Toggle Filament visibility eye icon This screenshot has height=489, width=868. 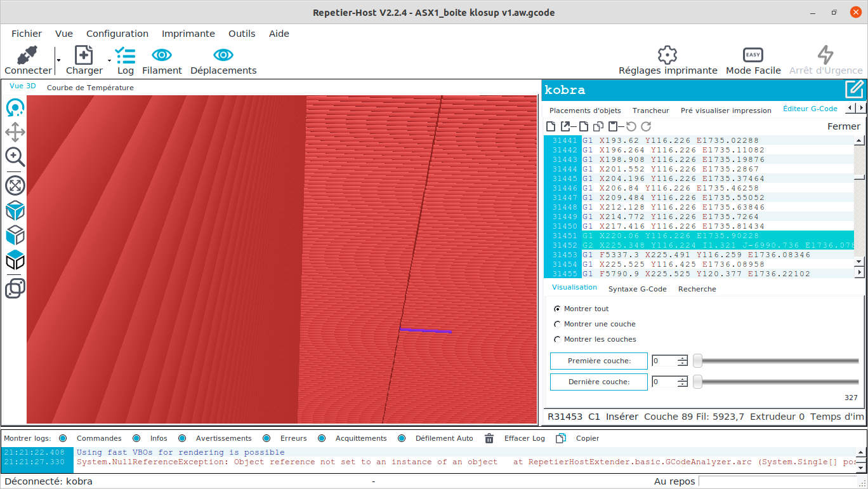[x=162, y=55]
